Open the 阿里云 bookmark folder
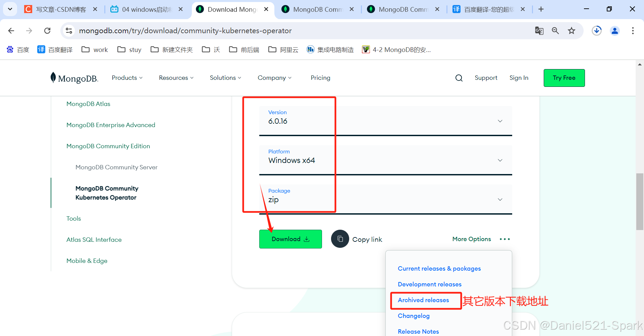The width and height of the screenshot is (644, 336). 283,50
